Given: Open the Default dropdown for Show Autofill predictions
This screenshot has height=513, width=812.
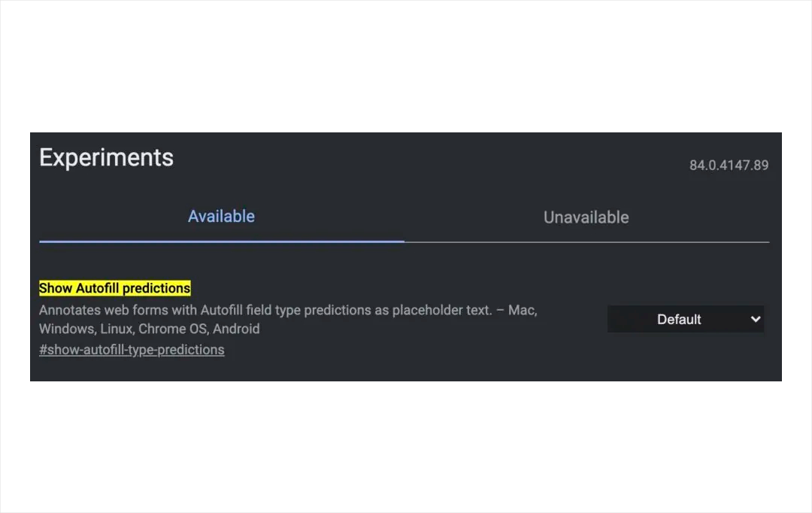Looking at the screenshot, I should click(684, 319).
